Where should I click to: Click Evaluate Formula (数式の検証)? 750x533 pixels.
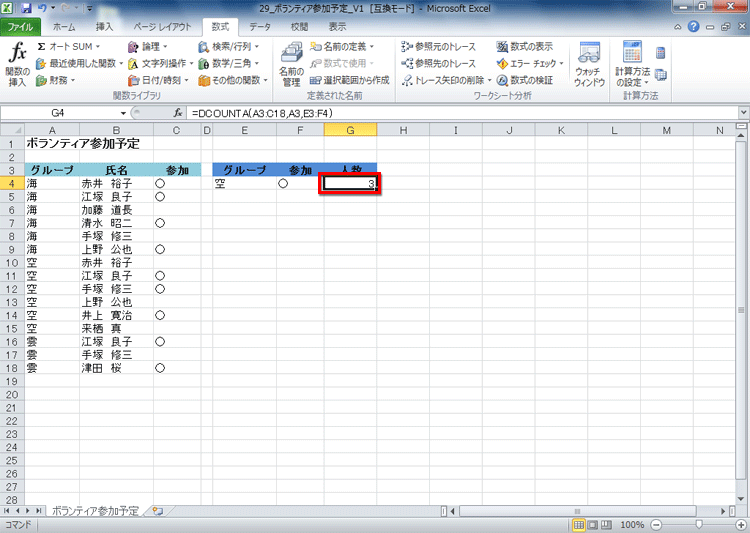pos(525,80)
